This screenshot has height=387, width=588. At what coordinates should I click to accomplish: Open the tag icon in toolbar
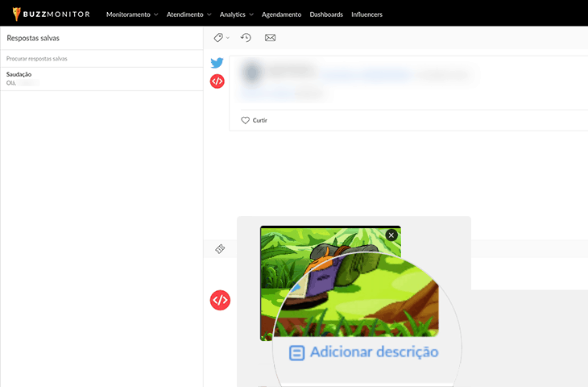[218, 38]
